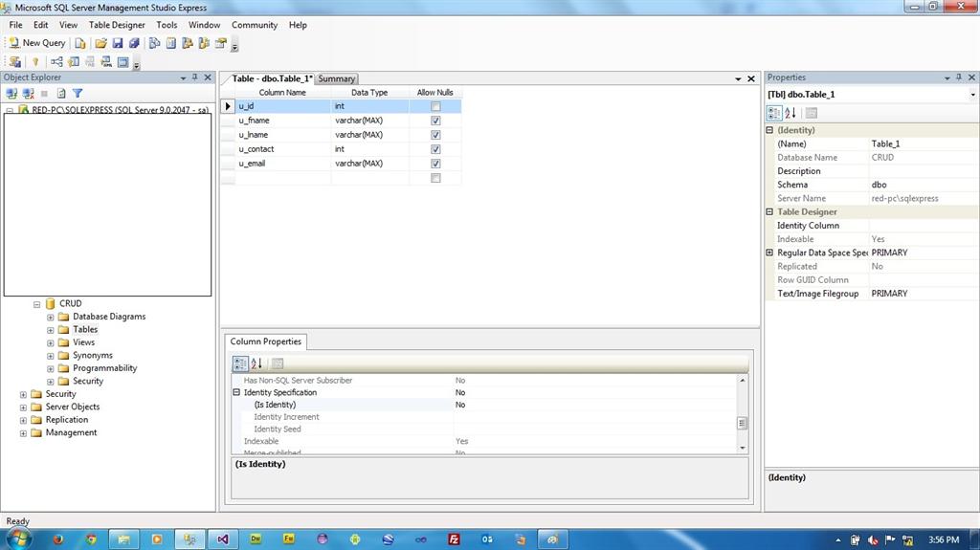
Task: Toggle Allow Nulls in the empty new row
Action: click(x=435, y=178)
